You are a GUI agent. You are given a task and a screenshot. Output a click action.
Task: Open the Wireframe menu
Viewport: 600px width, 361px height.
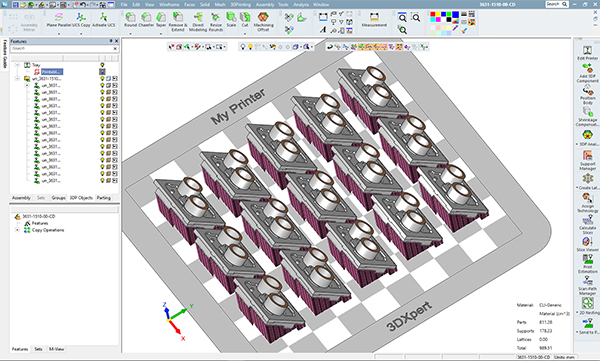coord(169,5)
